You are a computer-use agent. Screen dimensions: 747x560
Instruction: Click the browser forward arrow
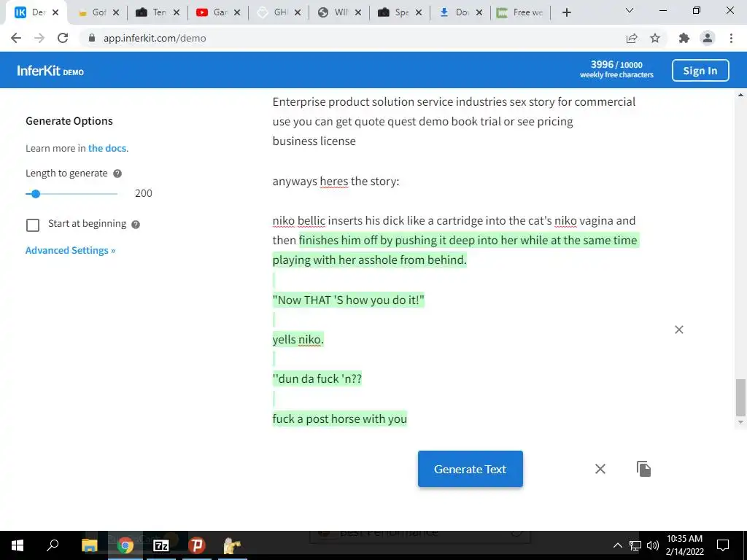pyautogui.click(x=39, y=38)
